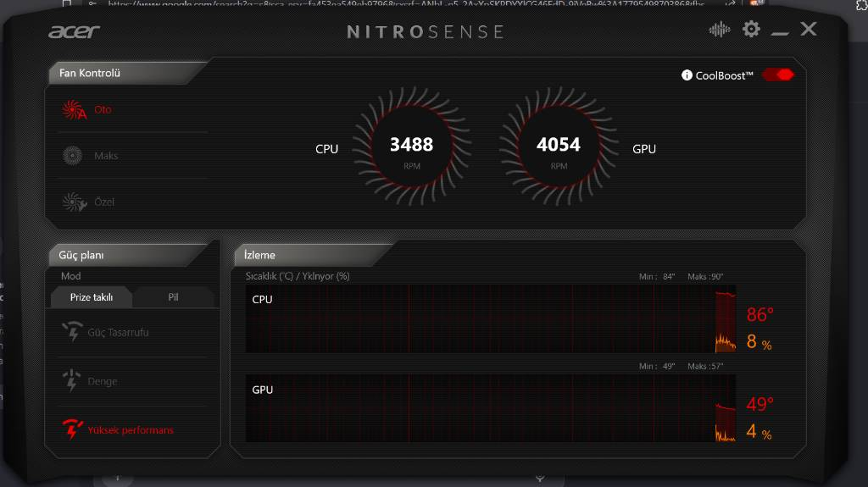Choose Maks fan control label
The height and width of the screenshot is (487, 868).
click(106, 156)
